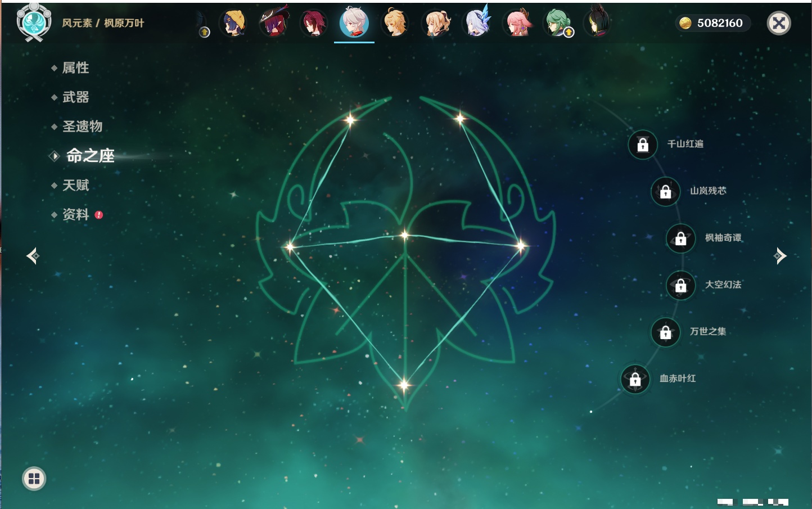
Task: Click the 枫袖奇谭 constellation label
Action: [723, 238]
